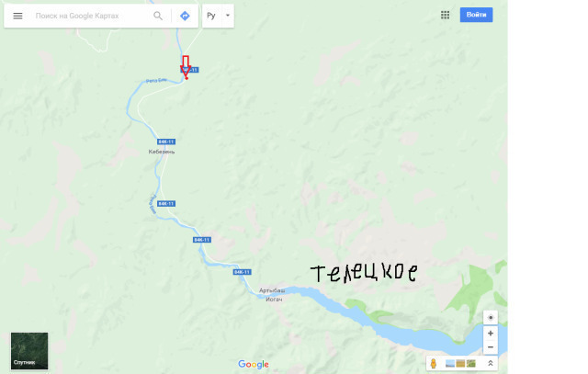Zoom in with the plus button
588x374 pixels.
click(x=491, y=334)
